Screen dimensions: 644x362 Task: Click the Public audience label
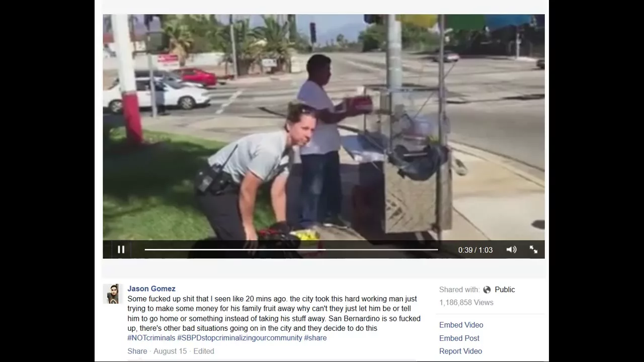tap(505, 290)
